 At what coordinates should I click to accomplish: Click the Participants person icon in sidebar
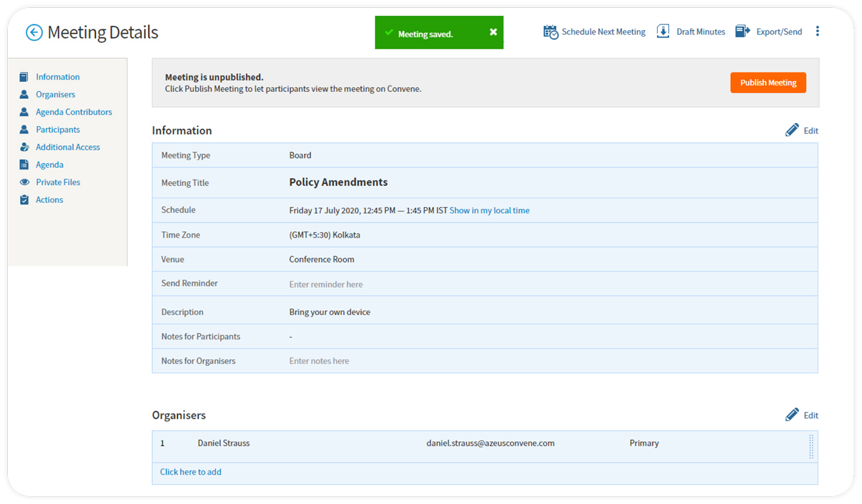coord(24,129)
